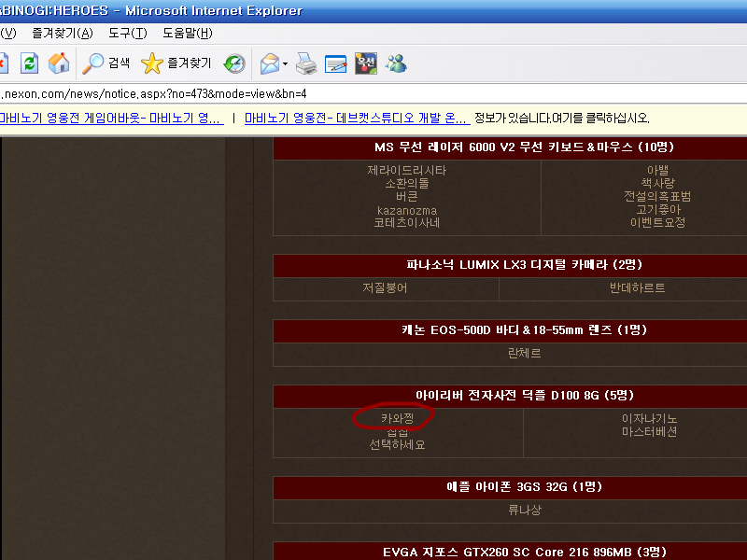This screenshot has width=747, height=560.
Task: Select winner name 카와찡
Action: [397, 418]
